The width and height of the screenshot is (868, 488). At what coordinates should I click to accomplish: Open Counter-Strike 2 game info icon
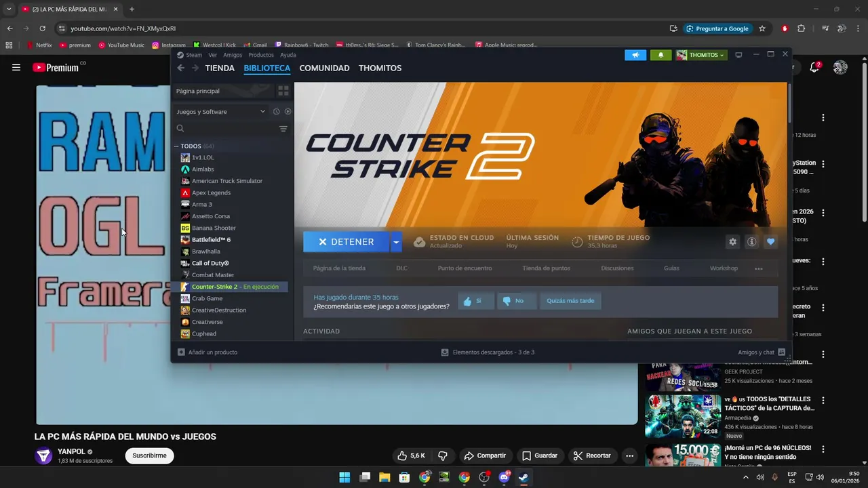(x=751, y=241)
